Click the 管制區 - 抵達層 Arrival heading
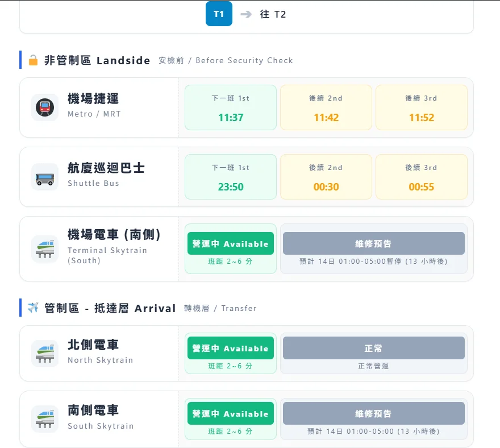The image size is (500, 448). (x=110, y=308)
